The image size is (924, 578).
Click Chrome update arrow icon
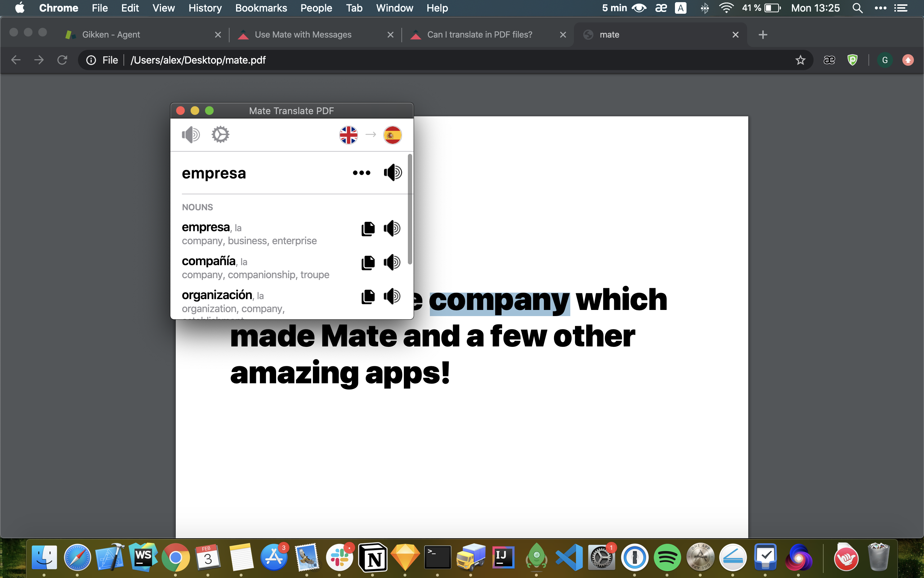(908, 60)
